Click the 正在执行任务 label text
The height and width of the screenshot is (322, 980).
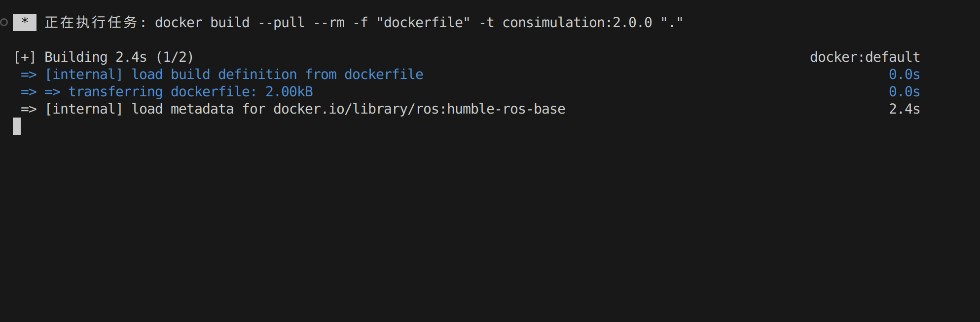pyautogui.click(x=92, y=22)
